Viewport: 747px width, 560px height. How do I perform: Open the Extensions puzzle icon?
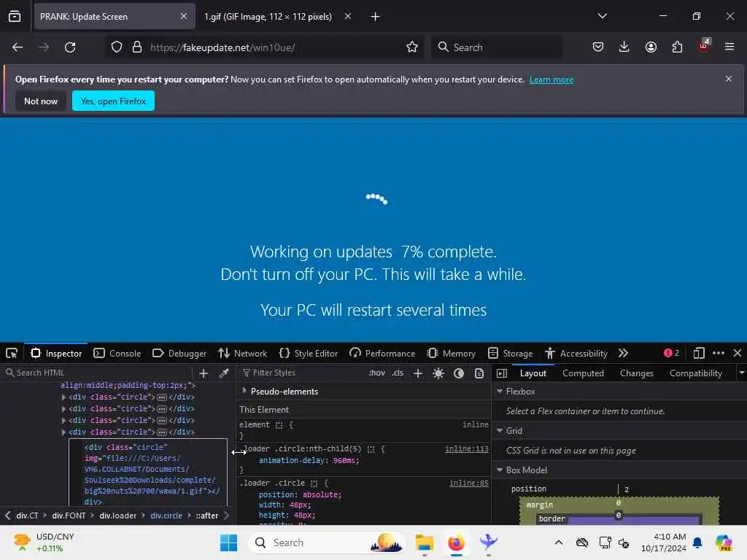[677, 47]
